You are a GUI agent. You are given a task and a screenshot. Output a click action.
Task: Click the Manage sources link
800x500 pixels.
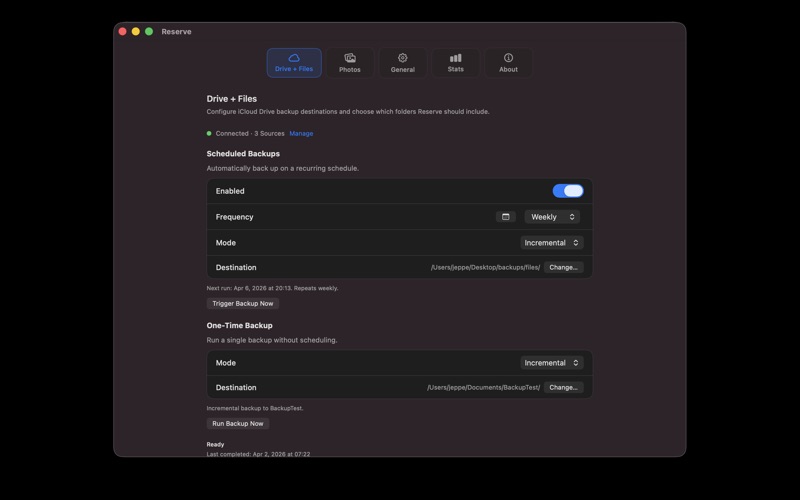click(x=301, y=134)
